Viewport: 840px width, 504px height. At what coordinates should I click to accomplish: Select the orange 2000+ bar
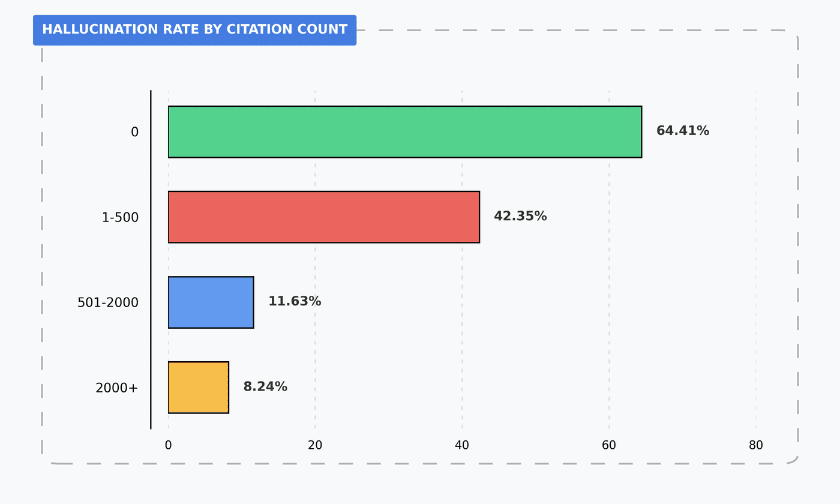[x=198, y=388]
